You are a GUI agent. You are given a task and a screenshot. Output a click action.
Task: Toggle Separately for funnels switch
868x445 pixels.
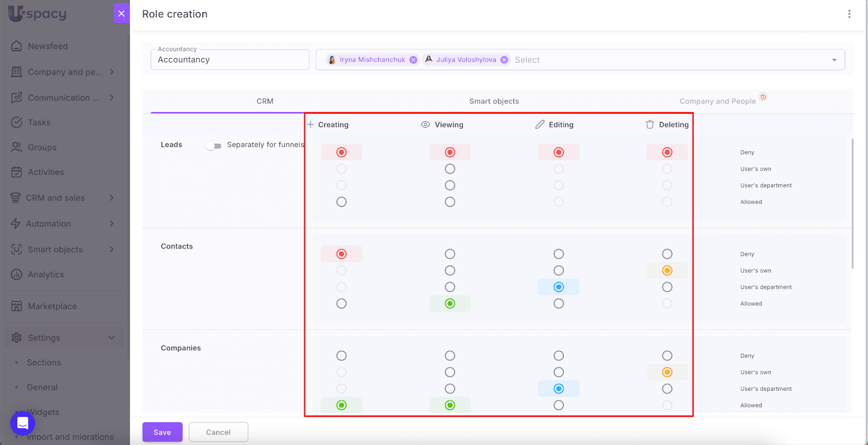(x=214, y=146)
